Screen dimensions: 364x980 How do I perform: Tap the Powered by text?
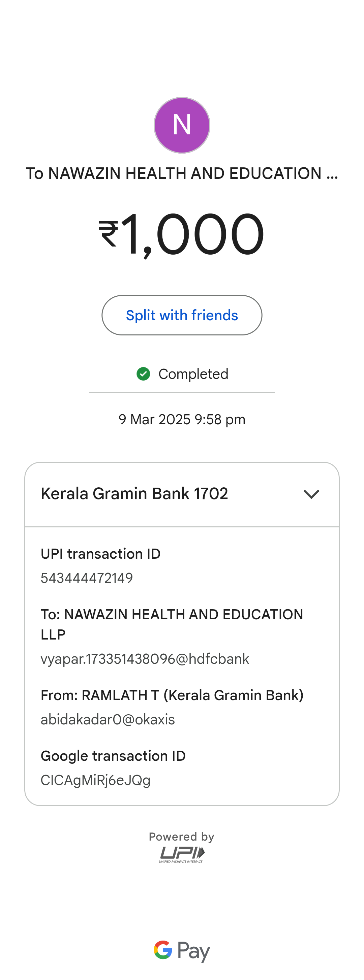[x=182, y=837]
